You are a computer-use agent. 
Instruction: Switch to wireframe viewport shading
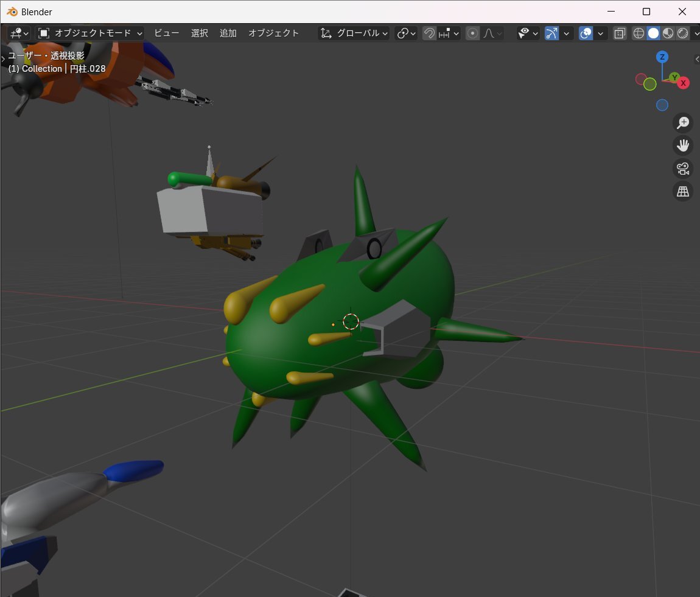(x=639, y=33)
